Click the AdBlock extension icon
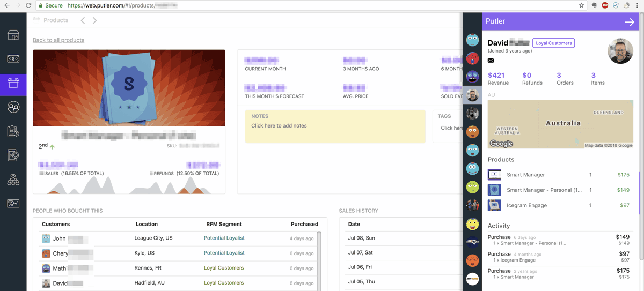644x291 pixels. pos(605,5)
